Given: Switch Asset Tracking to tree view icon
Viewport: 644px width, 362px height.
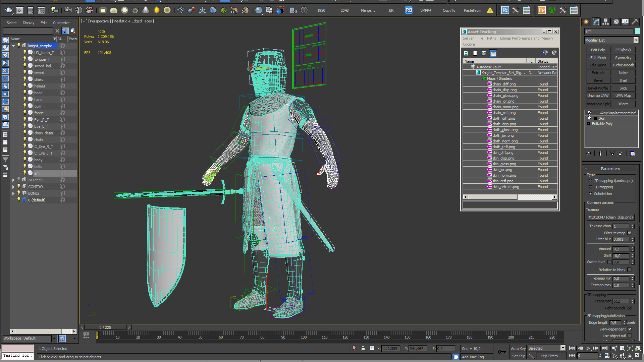Looking at the screenshot, I should pos(484,53).
